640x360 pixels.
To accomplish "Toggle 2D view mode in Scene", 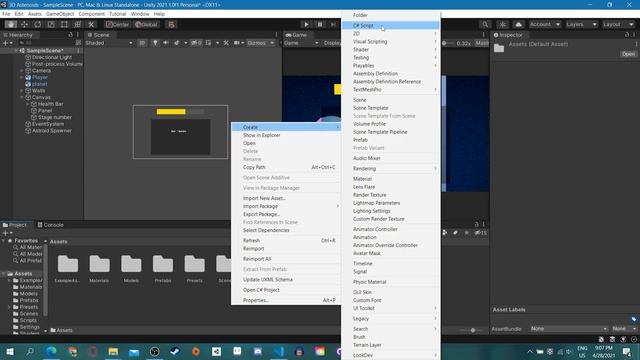I will tap(142, 43).
